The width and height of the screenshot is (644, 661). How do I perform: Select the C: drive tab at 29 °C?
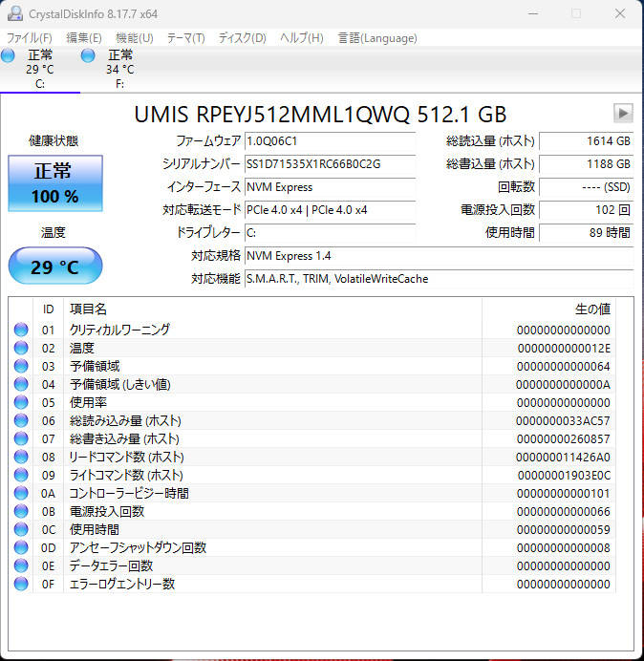(39, 69)
